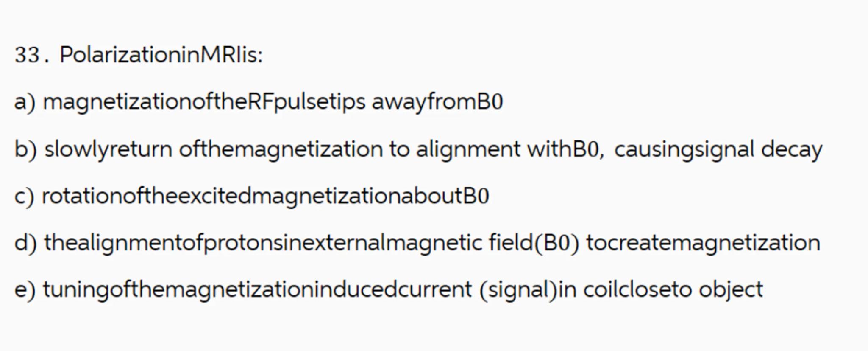The image size is (868, 351).
Task: Select the answer letter "d)"
Action: click(25, 243)
